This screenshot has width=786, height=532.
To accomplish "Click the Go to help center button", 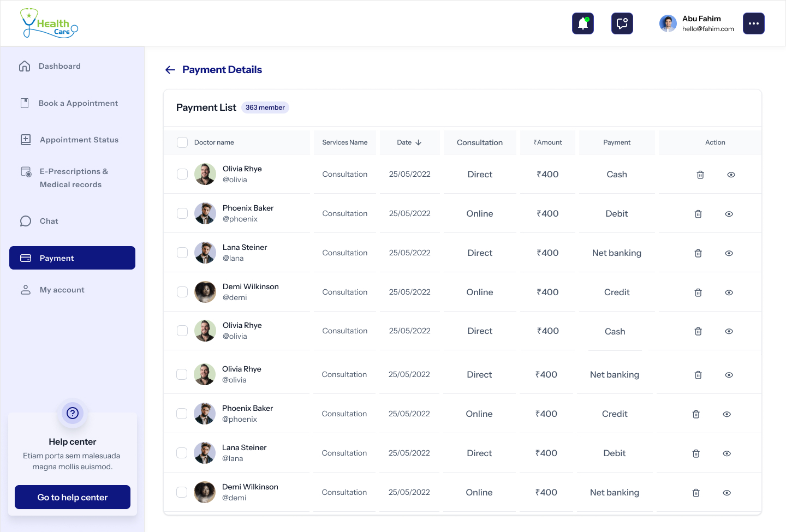I will click(73, 497).
